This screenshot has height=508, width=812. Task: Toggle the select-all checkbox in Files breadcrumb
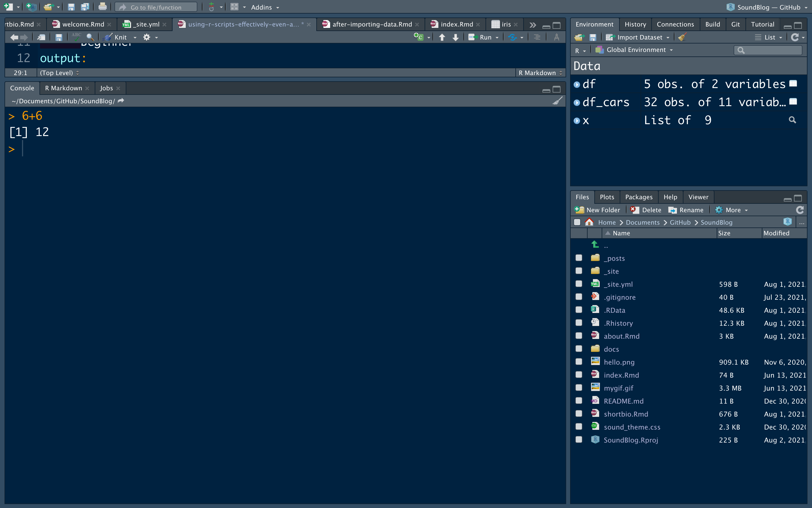tap(577, 222)
